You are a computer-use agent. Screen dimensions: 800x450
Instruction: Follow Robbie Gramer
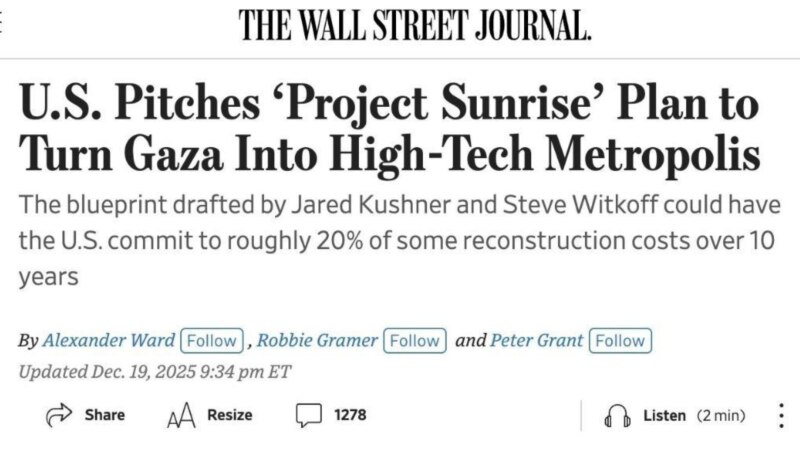pyautogui.click(x=413, y=340)
